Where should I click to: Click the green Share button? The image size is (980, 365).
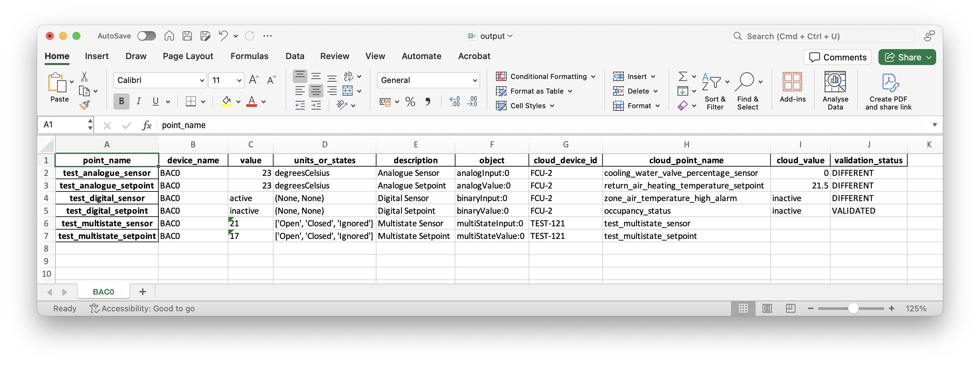click(x=902, y=57)
